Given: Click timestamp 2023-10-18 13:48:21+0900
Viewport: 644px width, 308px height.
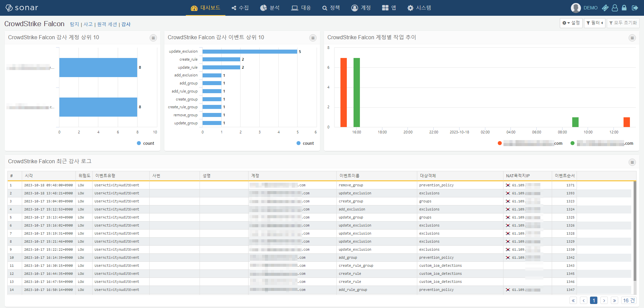Looking at the screenshot, I should click(x=48, y=193).
